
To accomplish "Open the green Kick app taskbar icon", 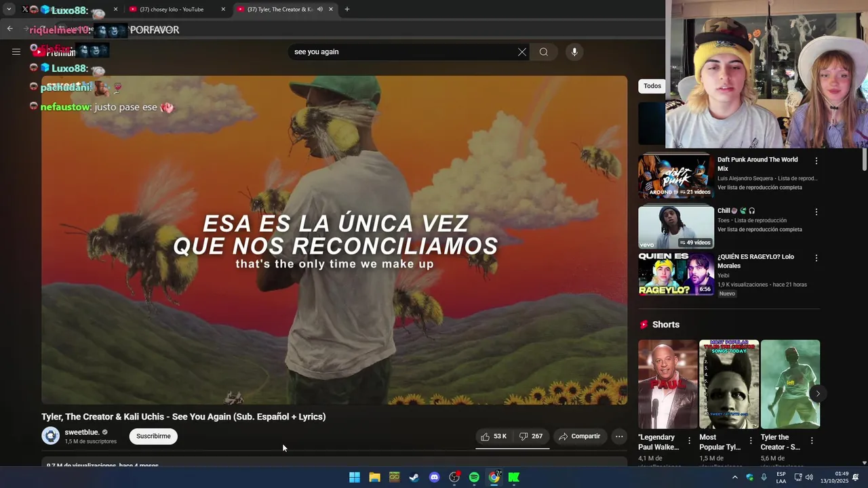I will click(x=514, y=477).
